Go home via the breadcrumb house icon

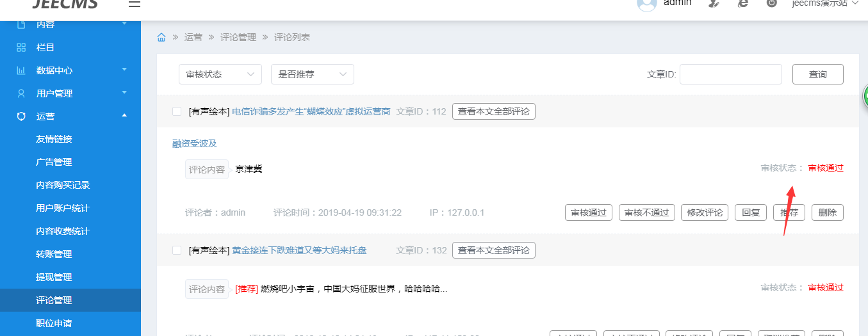click(161, 37)
